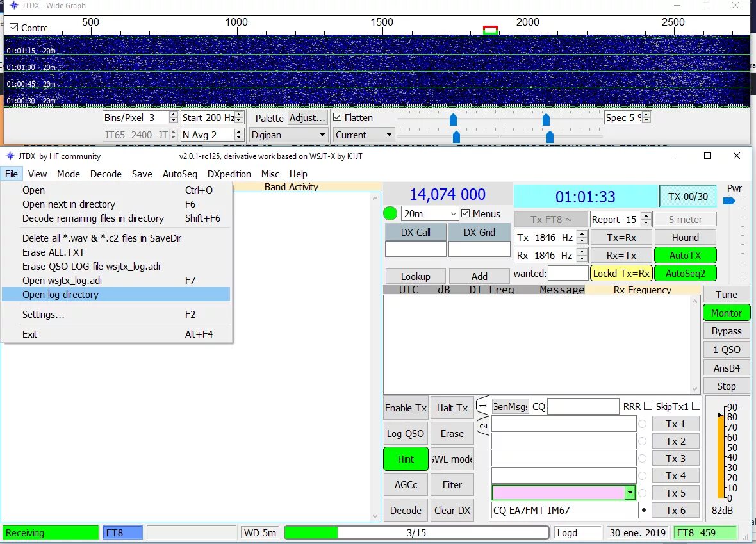The image size is (756, 544).
Task: Click the Tune button
Action: 726,295
